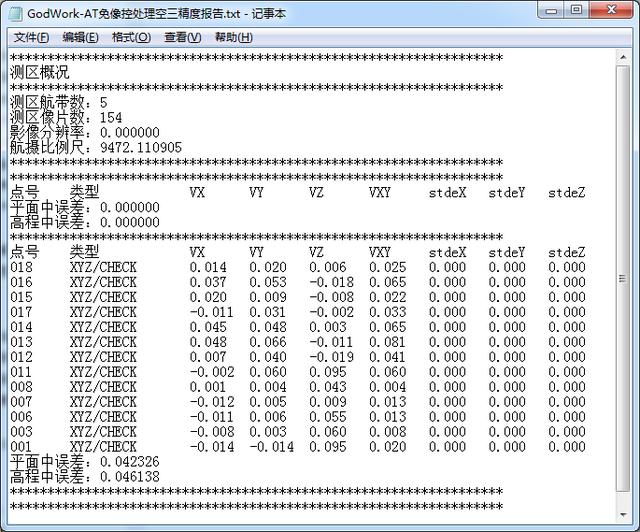Open the 查看(V) menu
Image resolution: width=640 pixels, height=532 pixels.
(182, 37)
